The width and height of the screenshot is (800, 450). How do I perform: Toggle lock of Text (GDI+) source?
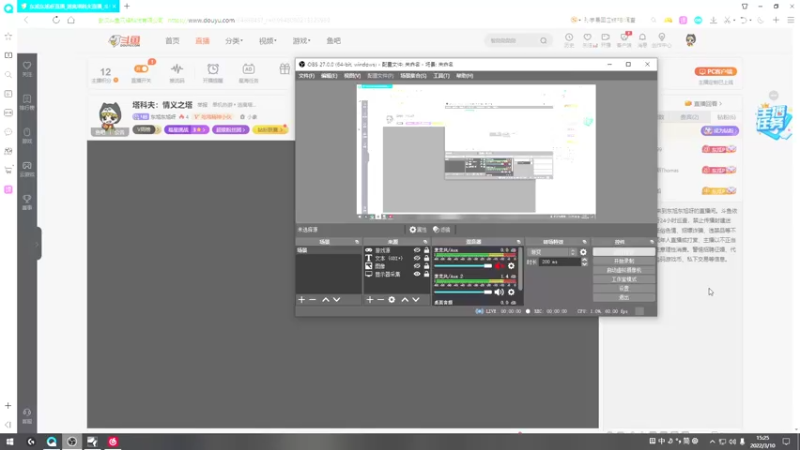click(x=427, y=258)
